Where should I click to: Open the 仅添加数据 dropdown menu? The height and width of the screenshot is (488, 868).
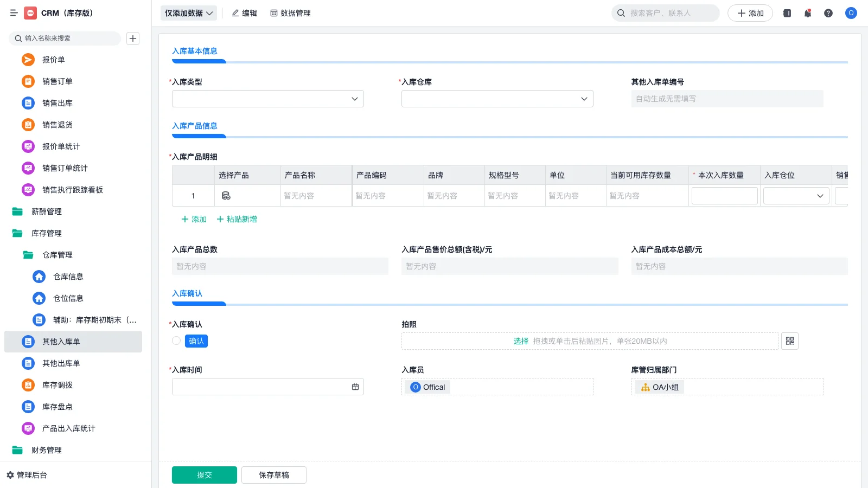[x=187, y=12]
